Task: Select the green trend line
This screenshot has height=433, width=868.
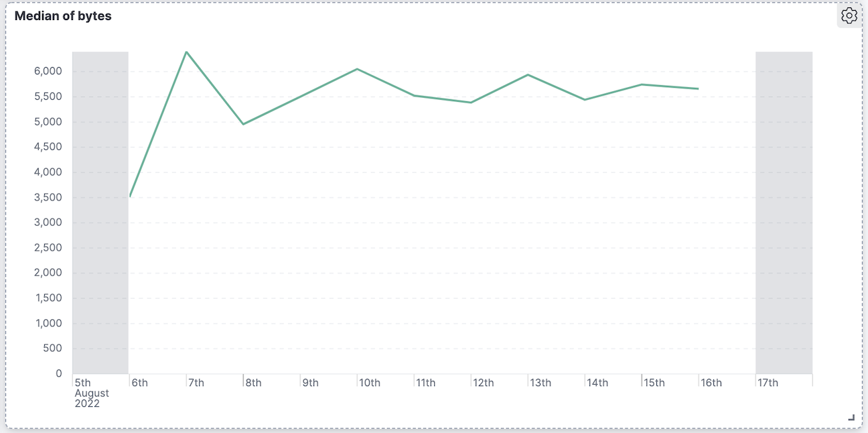Action: 355,69
